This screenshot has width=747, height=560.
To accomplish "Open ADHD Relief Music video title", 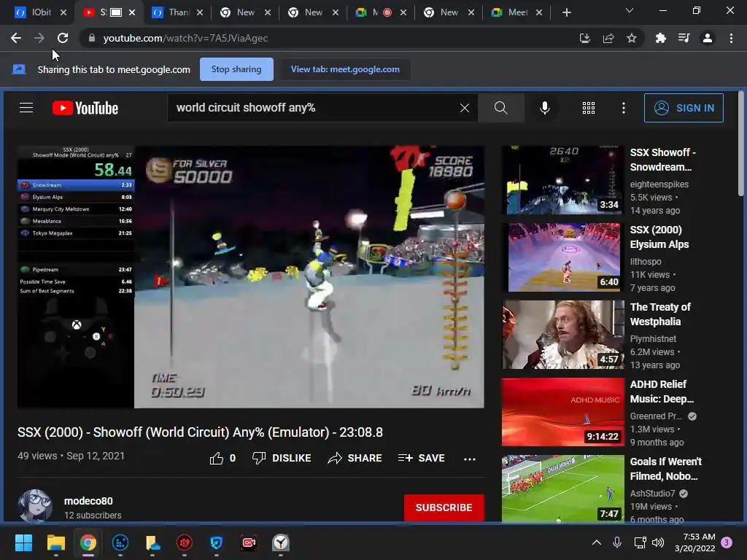I will pos(661,392).
